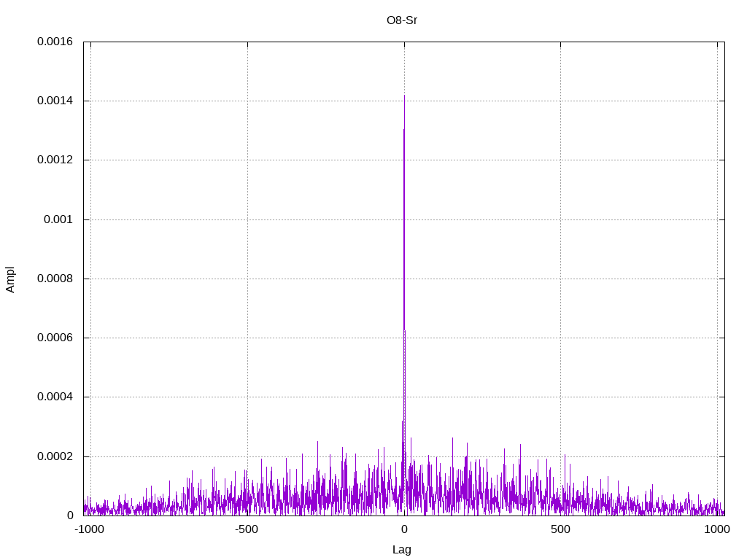Screen dimensions: 747x560
Task: Click the Lag x-axis label
Action: (x=402, y=550)
